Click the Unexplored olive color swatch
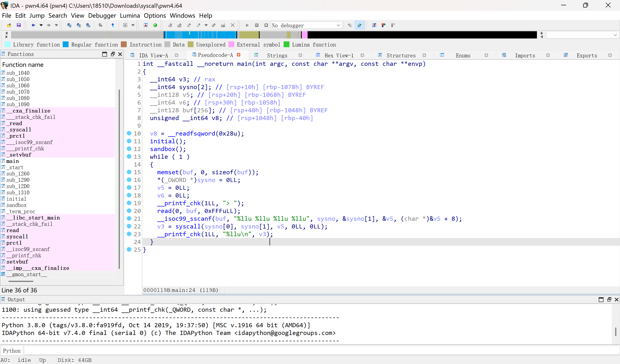620x364 pixels. point(190,44)
